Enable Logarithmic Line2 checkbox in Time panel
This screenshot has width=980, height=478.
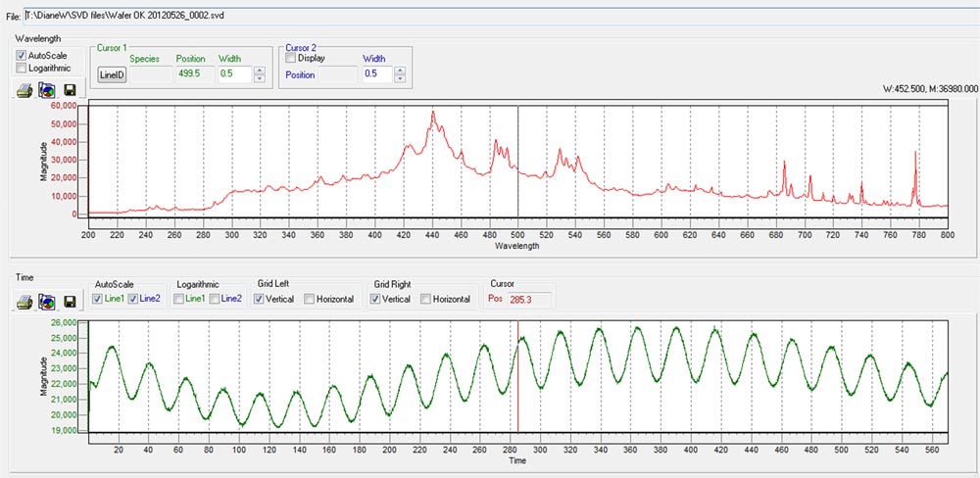(214, 299)
